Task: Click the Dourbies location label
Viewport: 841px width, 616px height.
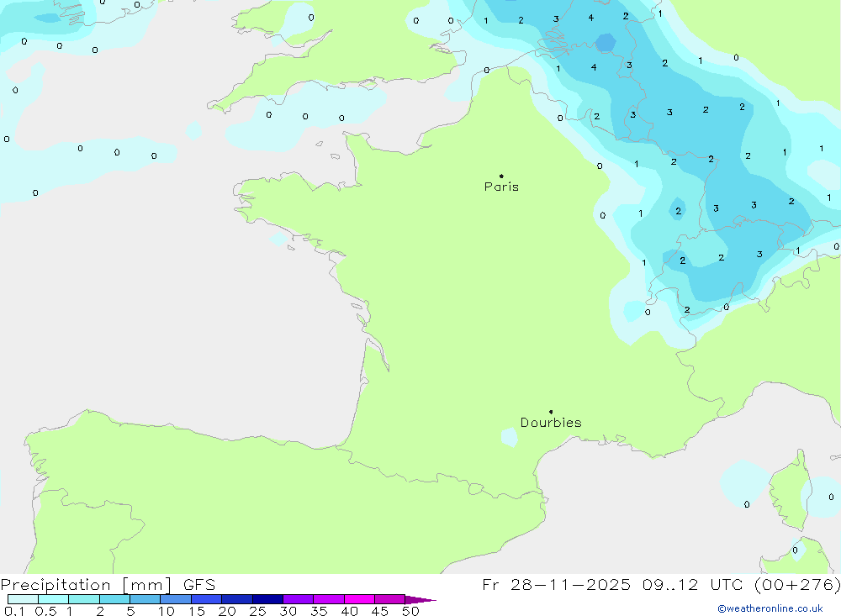Action: pos(551,423)
